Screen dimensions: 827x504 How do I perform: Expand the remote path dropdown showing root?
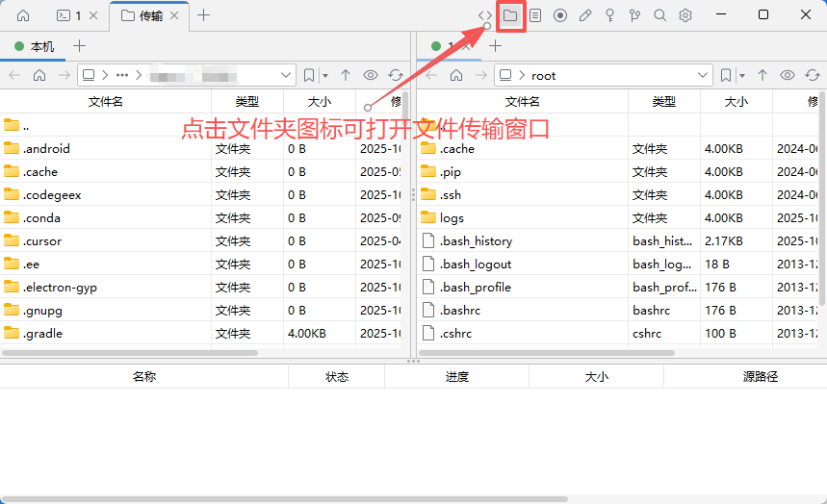703,75
